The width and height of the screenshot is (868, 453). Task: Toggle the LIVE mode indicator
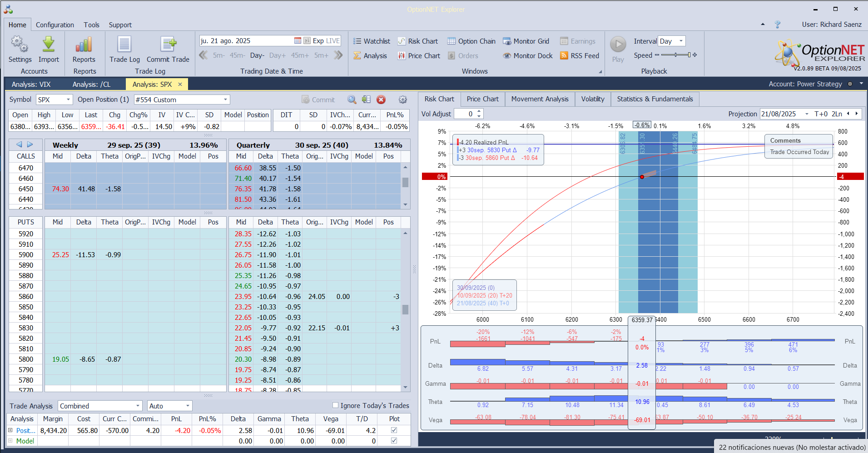pos(332,40)
